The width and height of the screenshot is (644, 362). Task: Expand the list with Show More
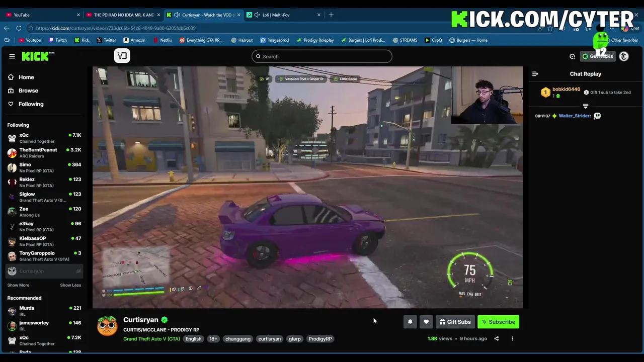pyautogui.click(x=18, y=285)
